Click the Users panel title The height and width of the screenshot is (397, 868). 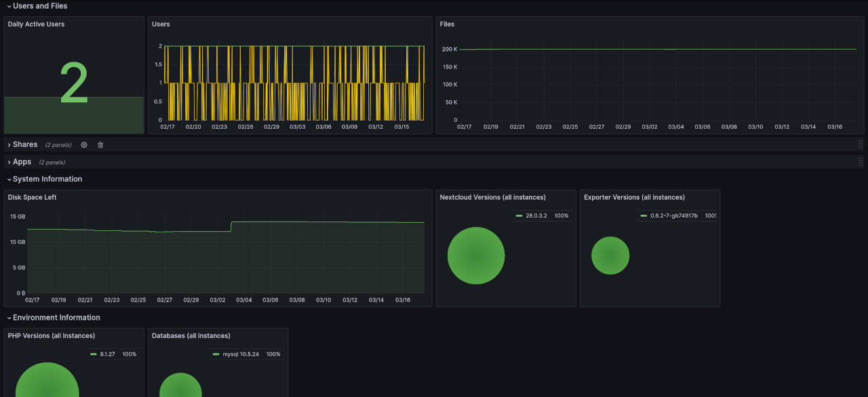[x=161, y=24]
